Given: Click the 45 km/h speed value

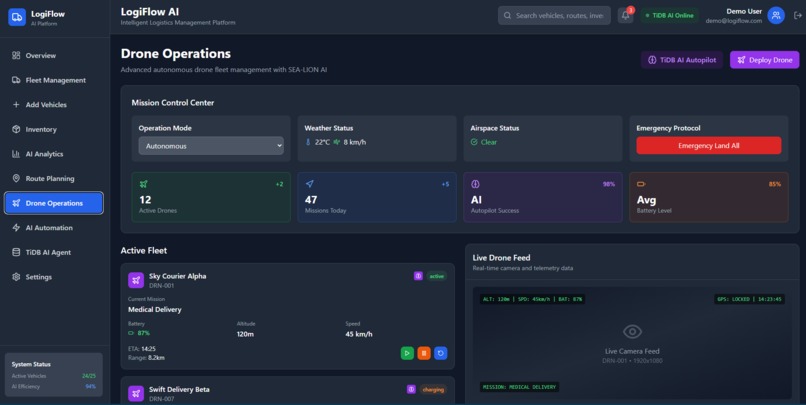Looking at the screenshot, I should (x=359, y=334).
